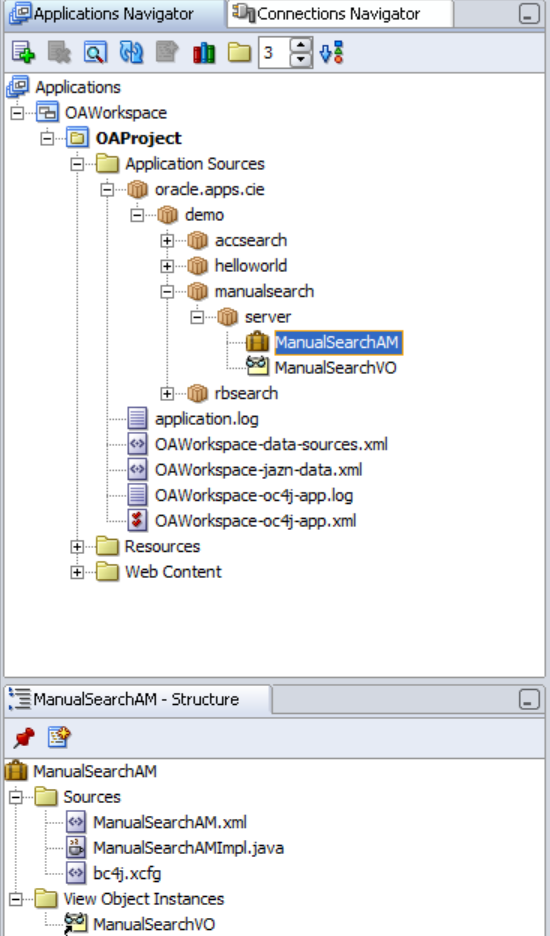Collapse the Application Sources folder
This screenshot has height=936, width=550.
click(77, 164)
